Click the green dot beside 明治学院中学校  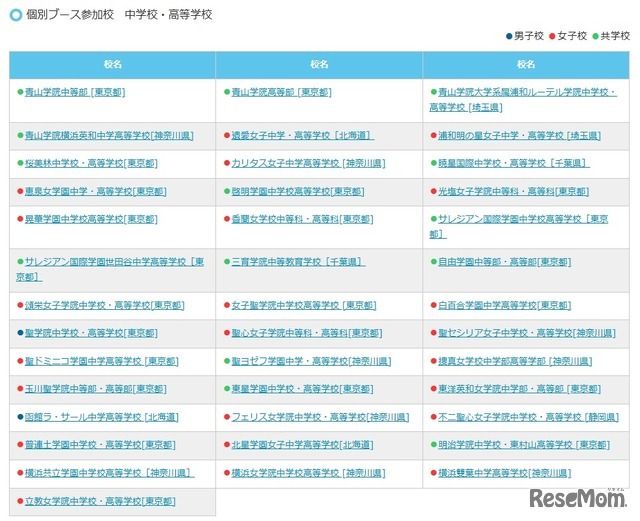pyautogui.click(x=433, y=445)
